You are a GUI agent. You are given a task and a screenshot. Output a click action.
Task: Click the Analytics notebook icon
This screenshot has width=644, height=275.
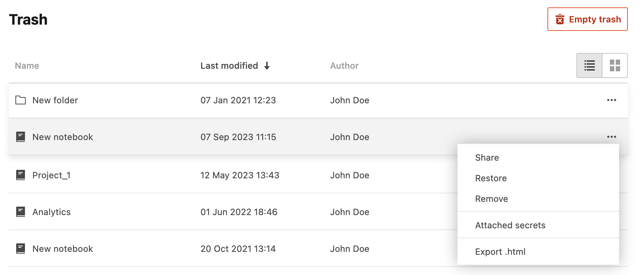pos(21,212)
